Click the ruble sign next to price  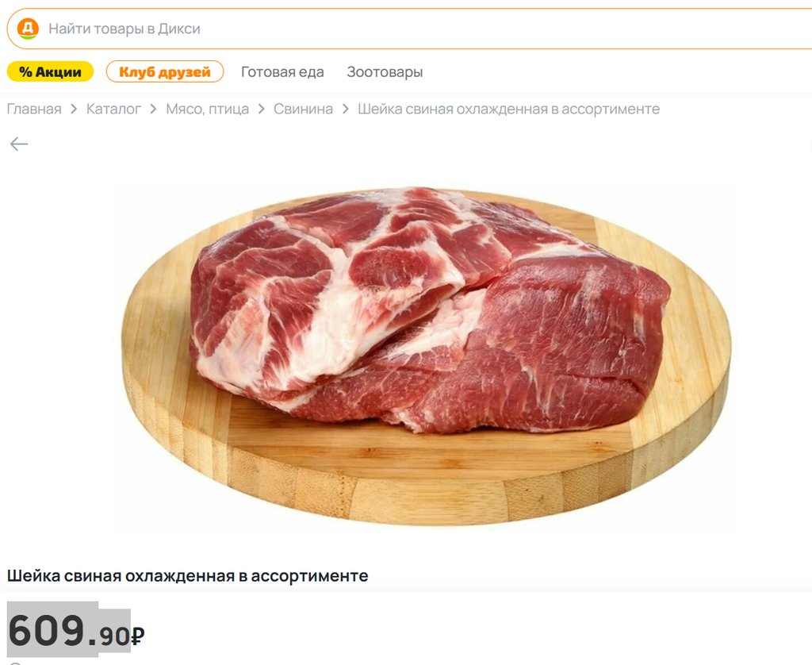coord(138,636)
